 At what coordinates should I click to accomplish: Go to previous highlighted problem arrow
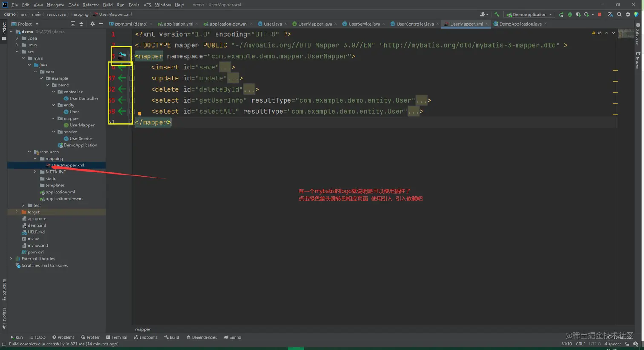(x=607, y=33)
